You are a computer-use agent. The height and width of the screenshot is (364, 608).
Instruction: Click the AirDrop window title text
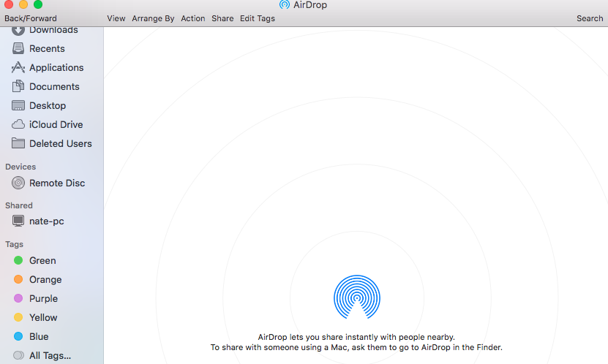pos(310,4)
